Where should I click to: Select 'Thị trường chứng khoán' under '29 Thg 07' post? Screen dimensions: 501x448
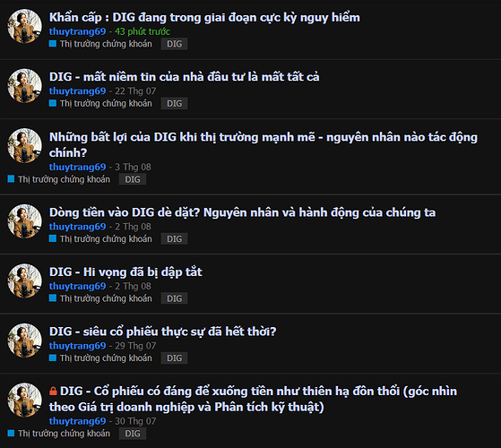[106, 358]
